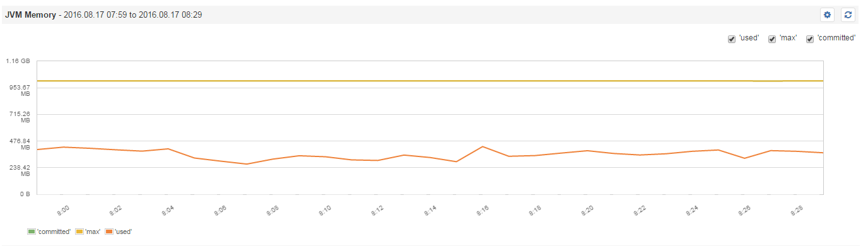Click the 8:00 label on time axis
This screenshot has width=868, height=246.
pos(63,209)
